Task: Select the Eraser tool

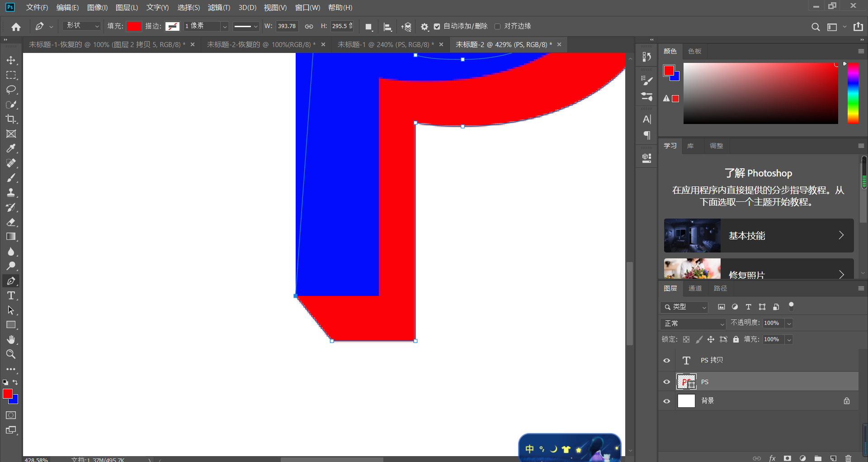Action: pos(11,222)
